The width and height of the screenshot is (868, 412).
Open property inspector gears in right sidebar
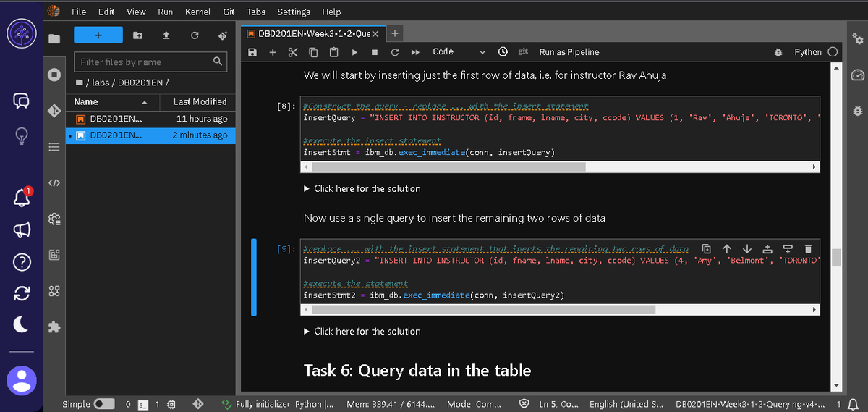tap(858, 38)
